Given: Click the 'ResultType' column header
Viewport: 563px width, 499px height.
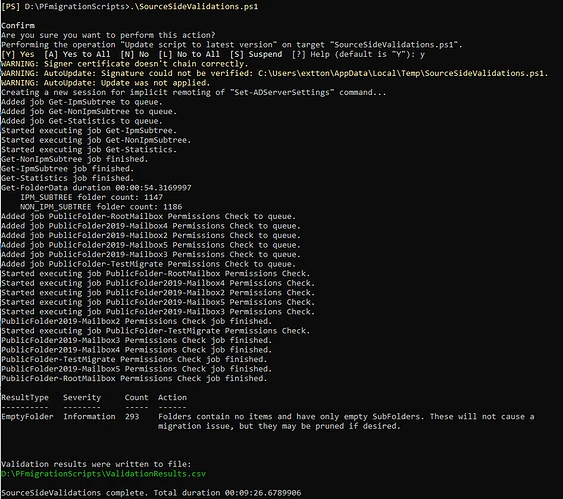Looking at the screenshot, I should 25,397.
